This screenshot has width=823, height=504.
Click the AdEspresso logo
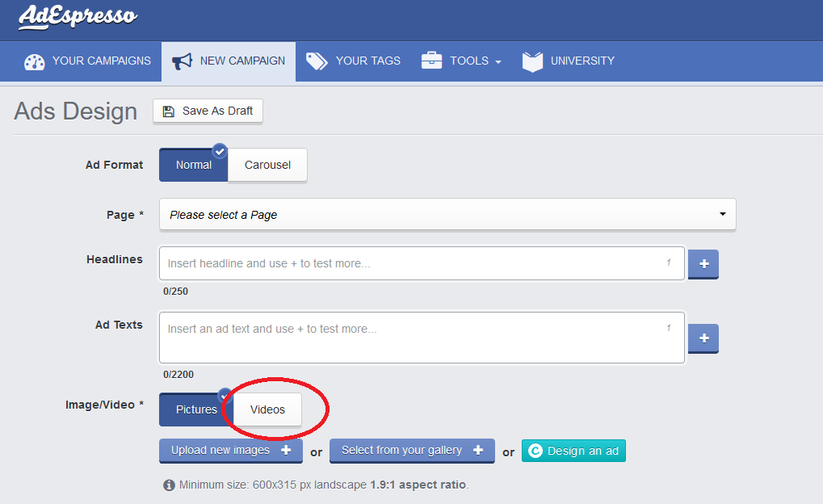point(78,17)
